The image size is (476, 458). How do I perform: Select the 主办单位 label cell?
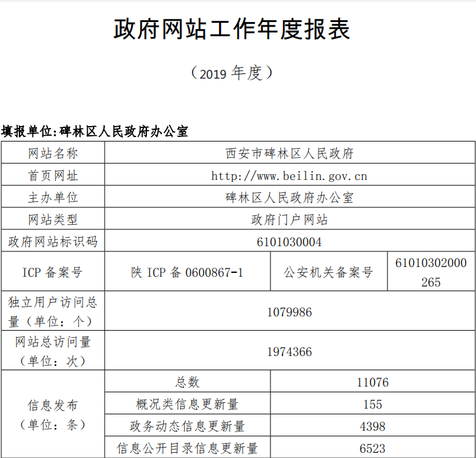(53, 197)
